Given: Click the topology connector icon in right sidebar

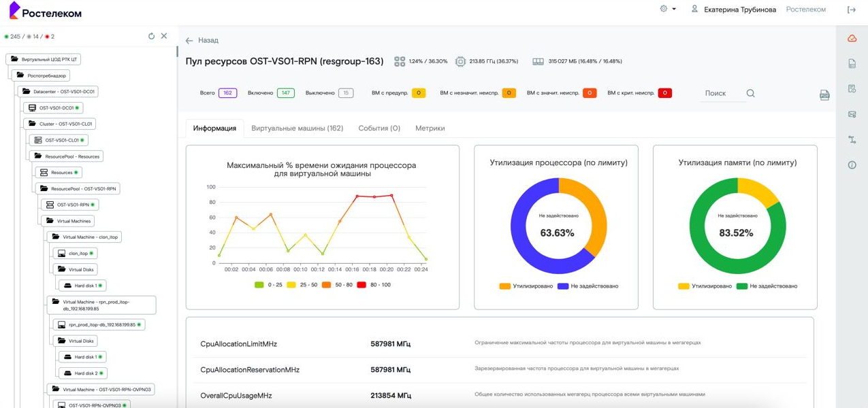Looking at the screenshot, I should pyautogui.click(x=852, y=139).
